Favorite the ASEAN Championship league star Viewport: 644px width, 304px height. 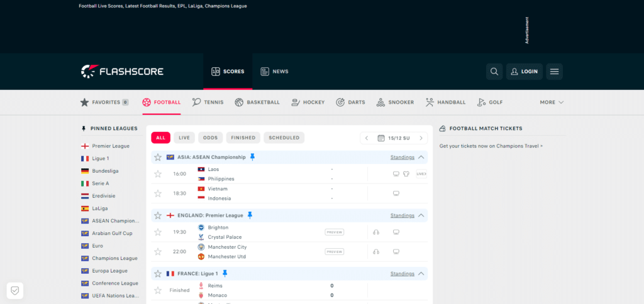tap(158, 157)
